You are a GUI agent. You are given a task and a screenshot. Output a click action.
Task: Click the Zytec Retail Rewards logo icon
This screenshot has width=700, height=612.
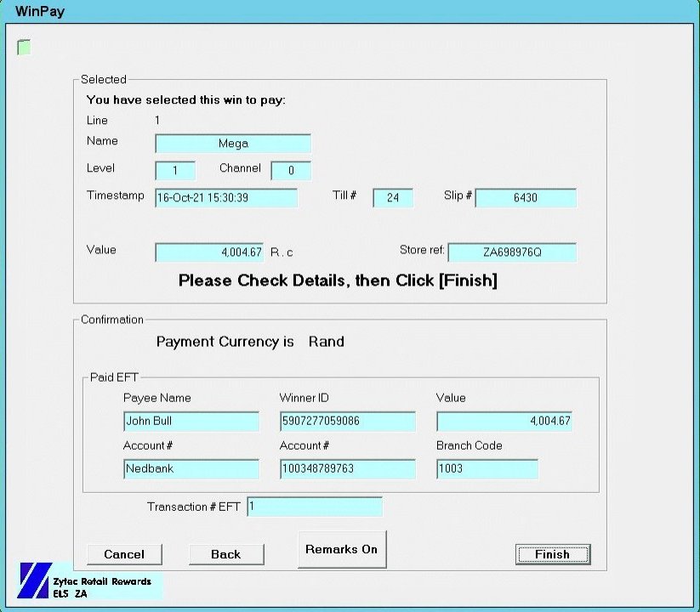[x=36, y=581]
